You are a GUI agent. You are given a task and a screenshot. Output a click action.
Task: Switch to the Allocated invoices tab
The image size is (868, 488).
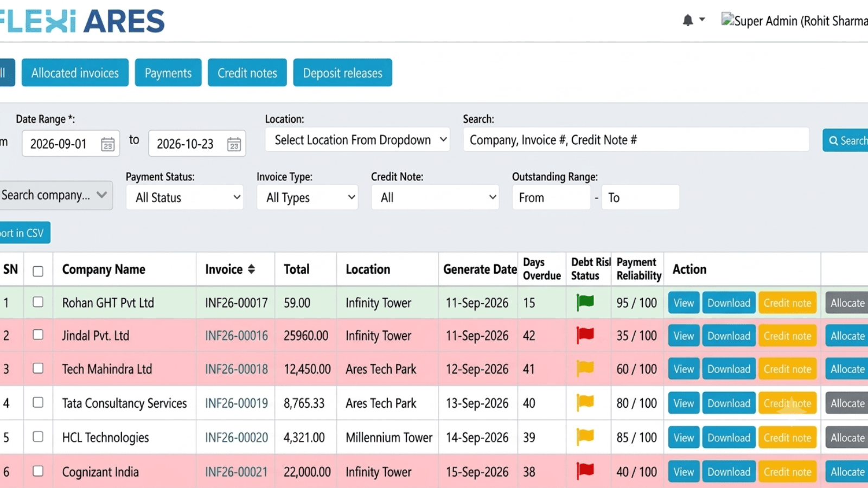coord(75,73)
